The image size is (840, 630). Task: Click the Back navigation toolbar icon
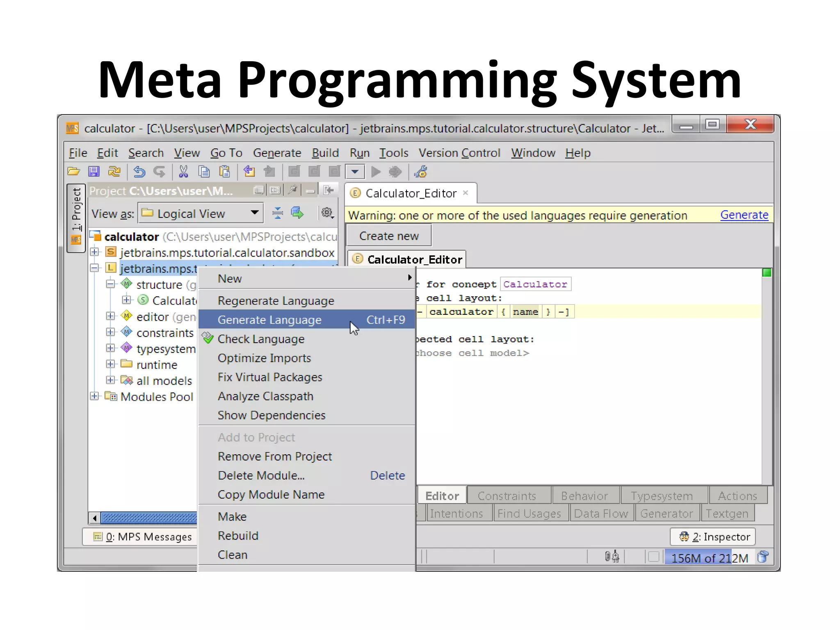249,171
